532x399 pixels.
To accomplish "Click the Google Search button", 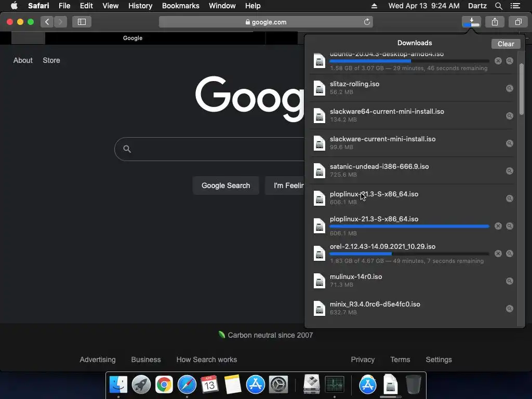I will pyautogui.click(x=225, y=185).
